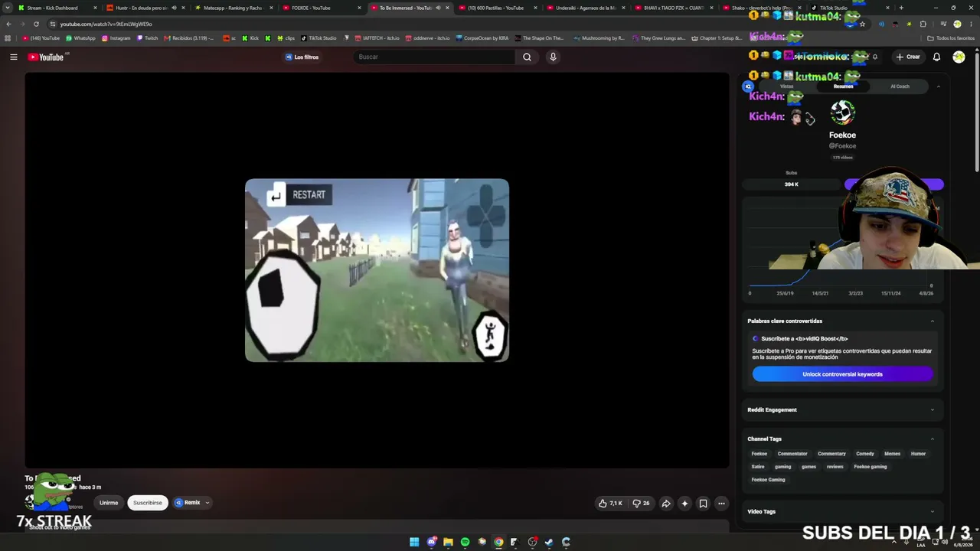The height and width of the screenshot is (551, 980).
Task: Start voice search with the microphone
Action: pyautogui.click(x=553, y=57)
